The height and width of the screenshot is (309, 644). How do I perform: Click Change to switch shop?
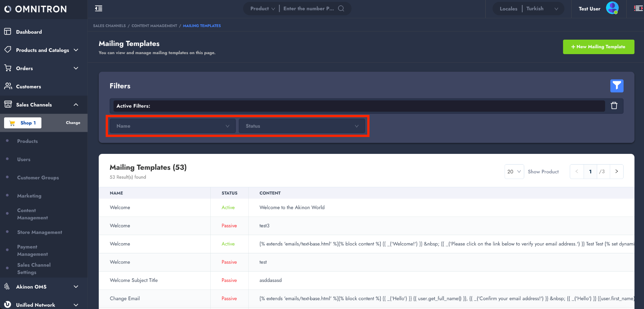(73, 123)
